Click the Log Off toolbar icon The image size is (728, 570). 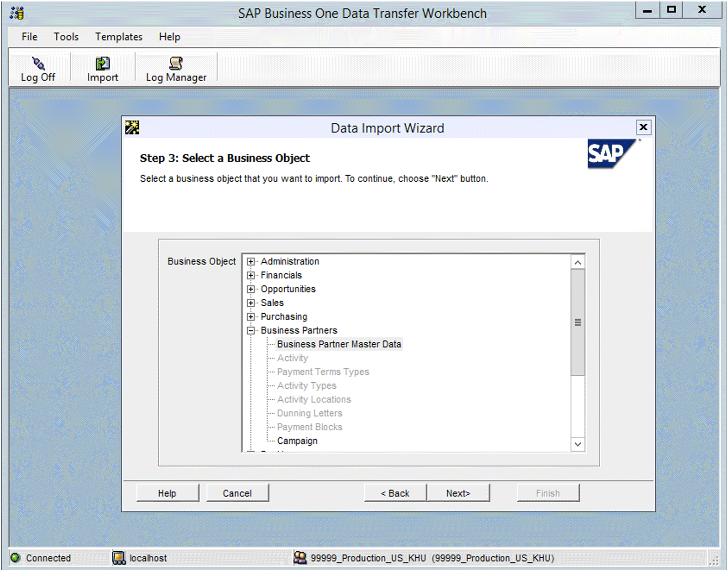coord(38,64)
